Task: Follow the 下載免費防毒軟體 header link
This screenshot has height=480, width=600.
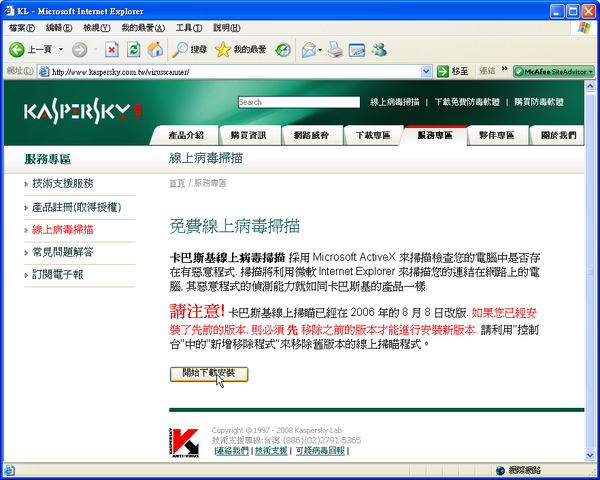Action: (467, 102)
